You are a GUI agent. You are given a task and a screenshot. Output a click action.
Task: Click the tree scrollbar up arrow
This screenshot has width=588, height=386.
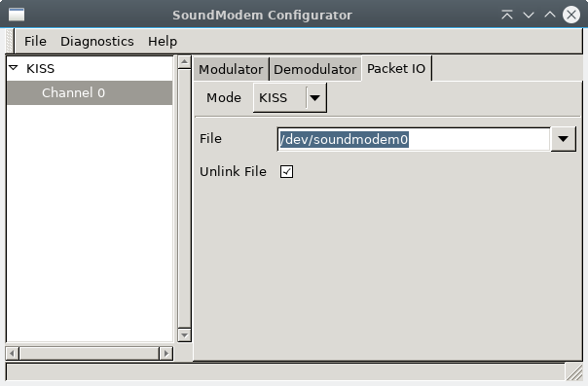click(x=184, y=62)
